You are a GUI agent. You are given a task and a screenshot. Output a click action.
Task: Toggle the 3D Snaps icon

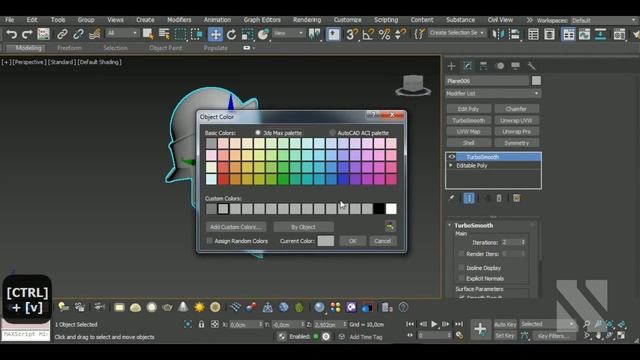[x=351, y=34]
